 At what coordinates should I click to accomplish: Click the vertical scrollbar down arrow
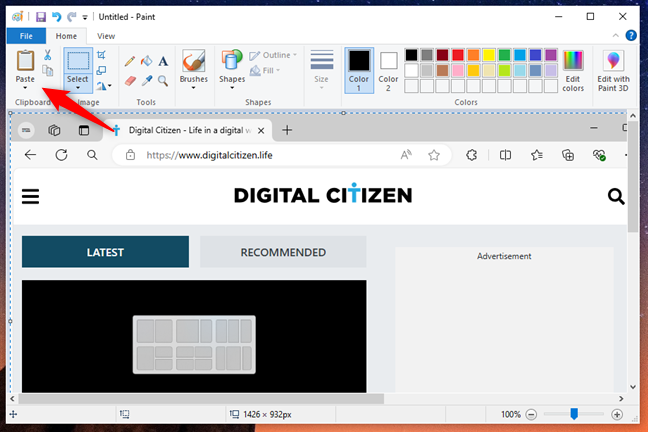tap(633, 387)
